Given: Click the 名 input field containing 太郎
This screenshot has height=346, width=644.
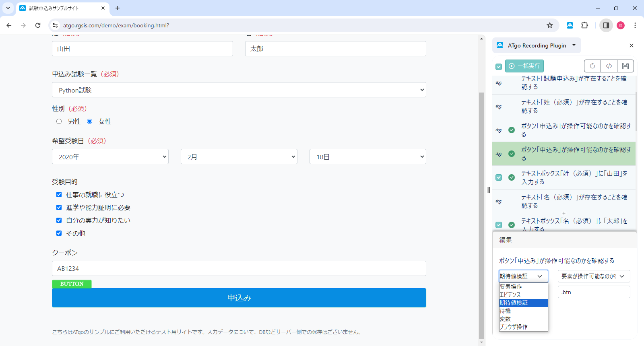Looking at the screenshot, I should click(336, 49).
